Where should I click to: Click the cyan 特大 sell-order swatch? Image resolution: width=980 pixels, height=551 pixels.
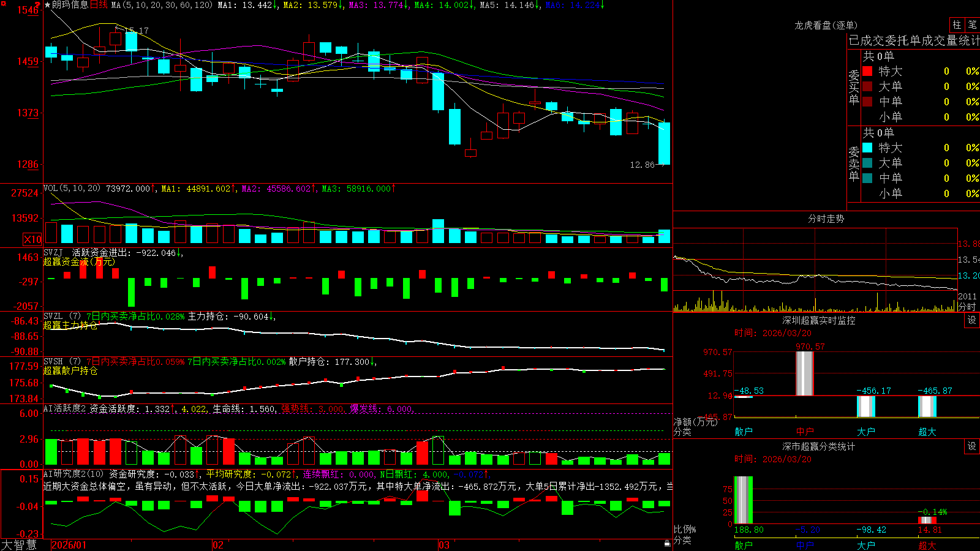pos(867,148)
